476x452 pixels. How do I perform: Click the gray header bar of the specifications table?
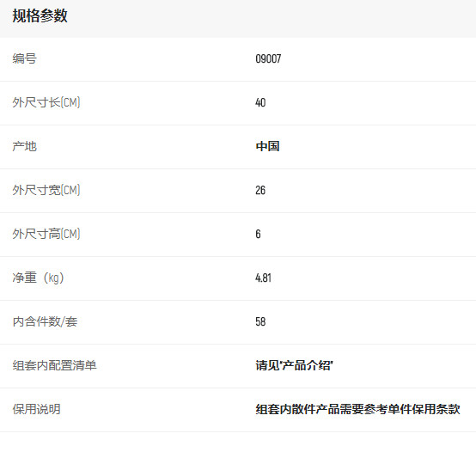pos(238,19)
